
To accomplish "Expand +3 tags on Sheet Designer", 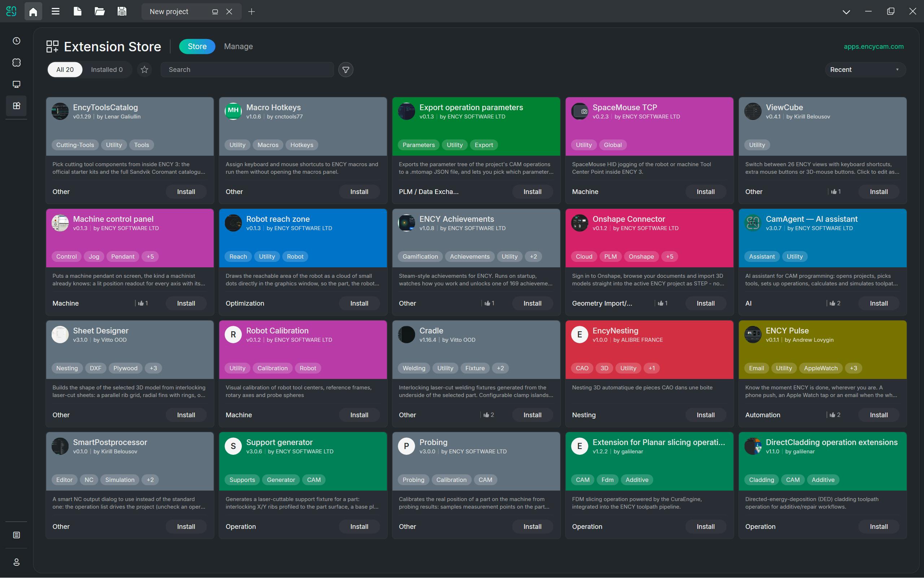I will click(x=153, y=368).
